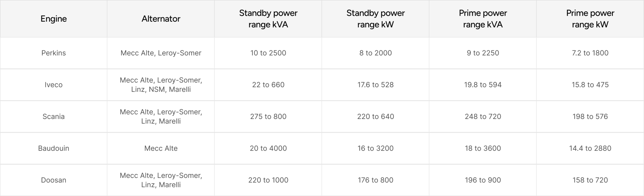Click the Alternator column header
This screenshot has width=644, height=196.
click(x=161, y=19)
